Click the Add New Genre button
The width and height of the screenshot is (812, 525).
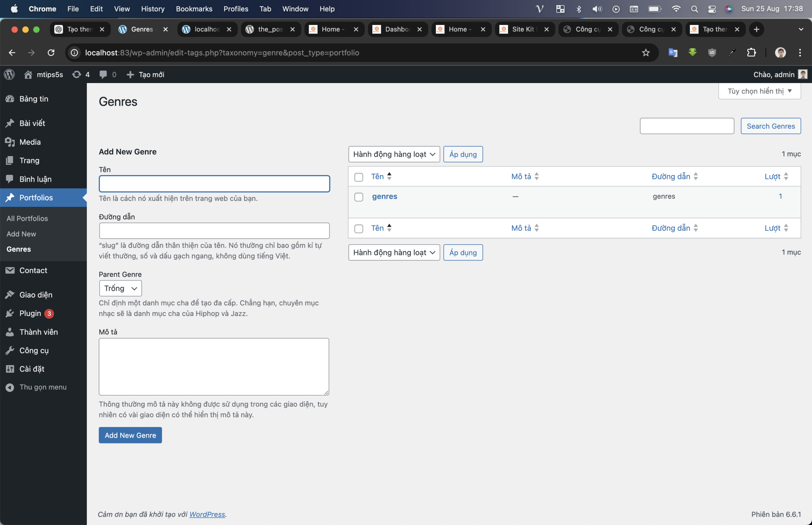130,435
